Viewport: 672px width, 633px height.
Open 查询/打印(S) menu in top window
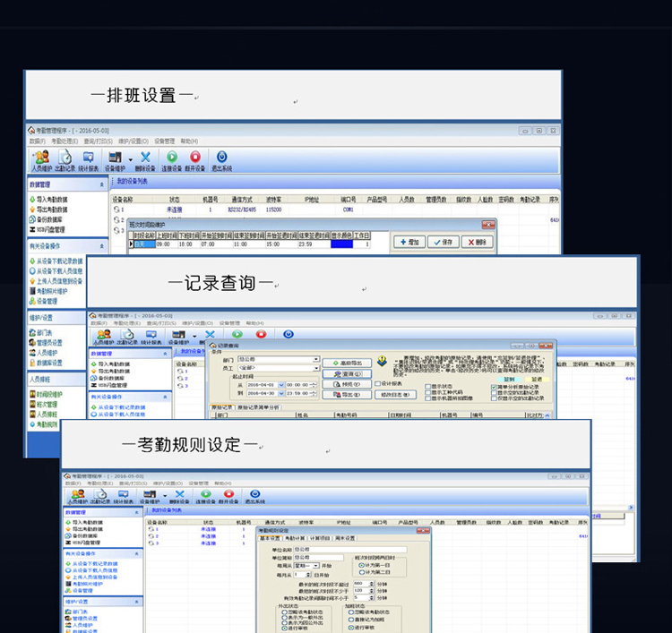coord(98,141)
